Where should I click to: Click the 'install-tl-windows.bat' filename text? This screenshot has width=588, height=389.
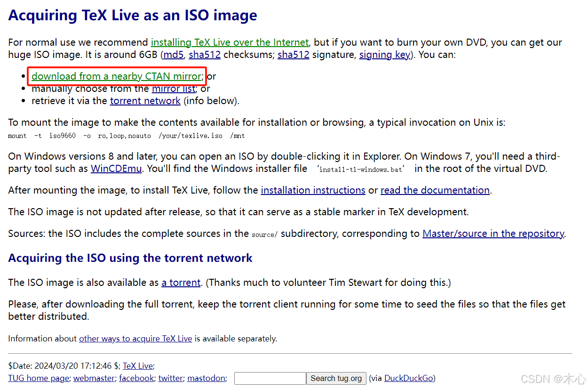[x=361, y=169]
